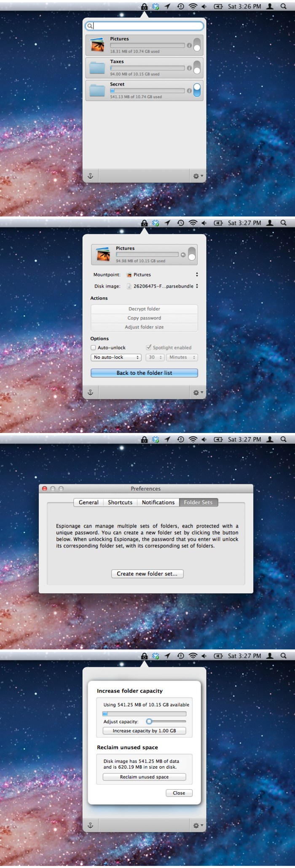295x868 pixels.
Task: Click the Pictures photo icon in the detail panel header
Action: pyautogui.click(x=103, y=254)
